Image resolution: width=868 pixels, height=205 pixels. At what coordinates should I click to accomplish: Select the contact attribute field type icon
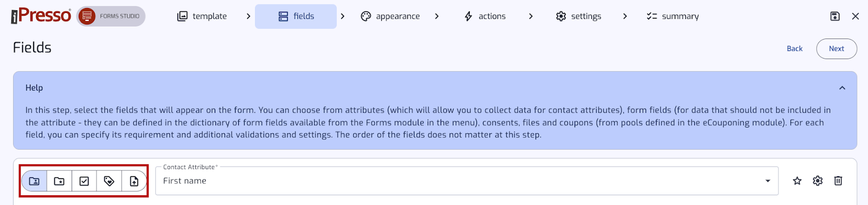pos(34,181)
